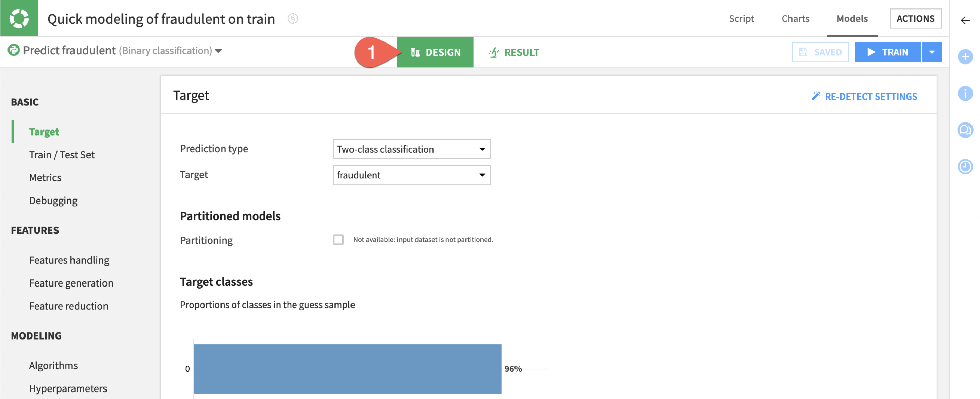Click the sync status icon beside the title

click(293, 19)
